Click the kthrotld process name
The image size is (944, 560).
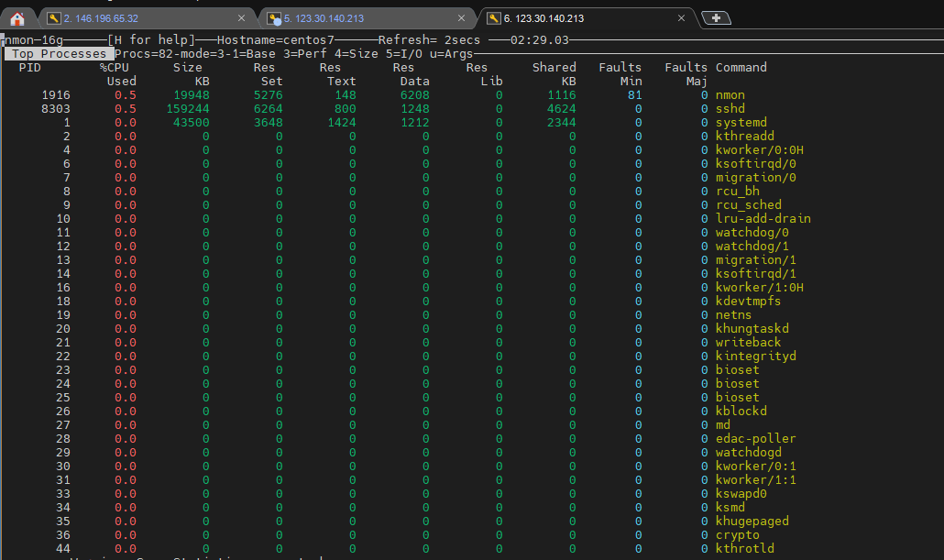(744, 549)
